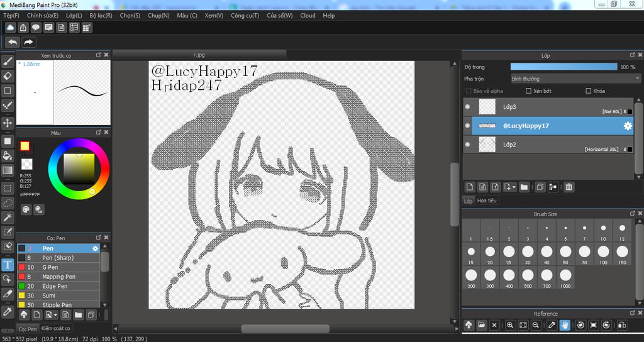Toggle visibility of @LucyHappy17 layer
Screen dimensions: 644x342
coord(467,126)
